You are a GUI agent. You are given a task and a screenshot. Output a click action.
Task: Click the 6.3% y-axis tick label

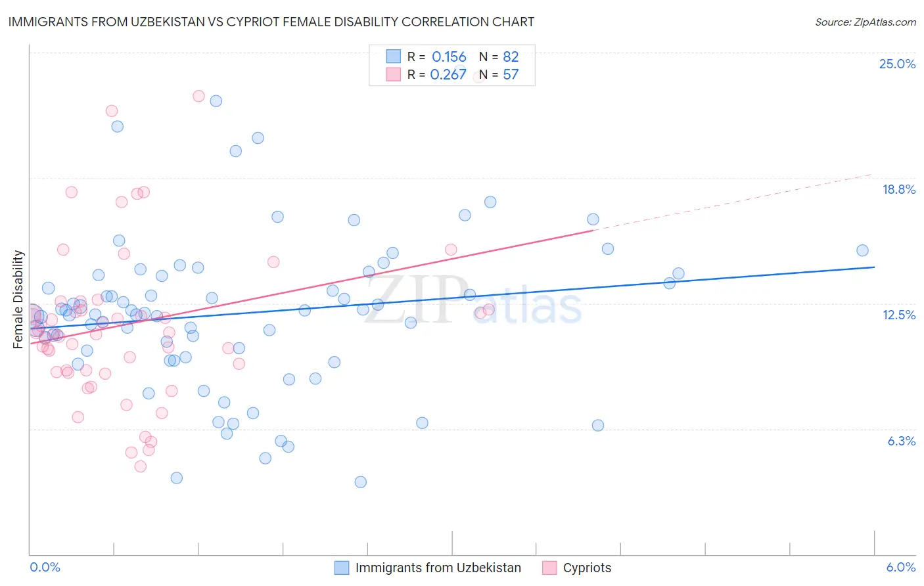coord(901,441)
